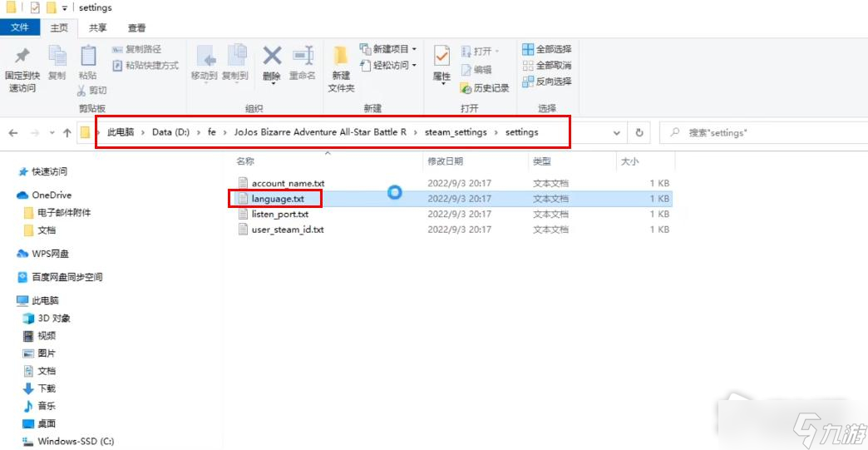The width and height of the screenshot is (868, 450).
Task: Create a new folder with 新建文件夹
Action: pos(341,67)
